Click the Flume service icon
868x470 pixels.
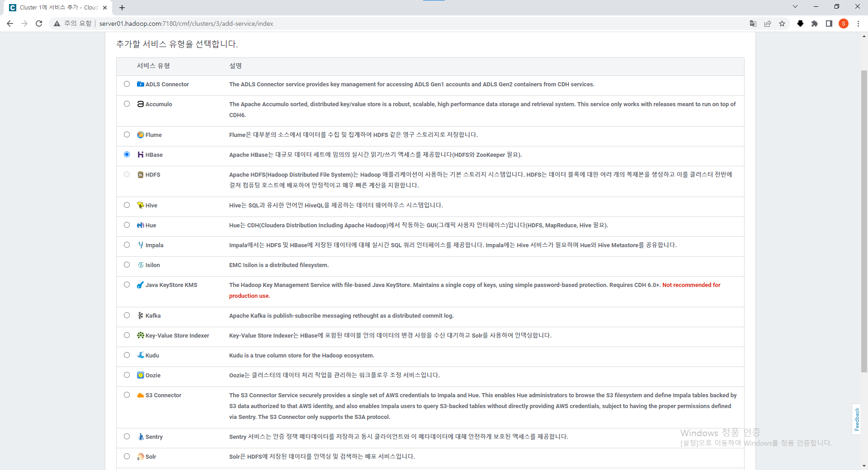(141, 135)
